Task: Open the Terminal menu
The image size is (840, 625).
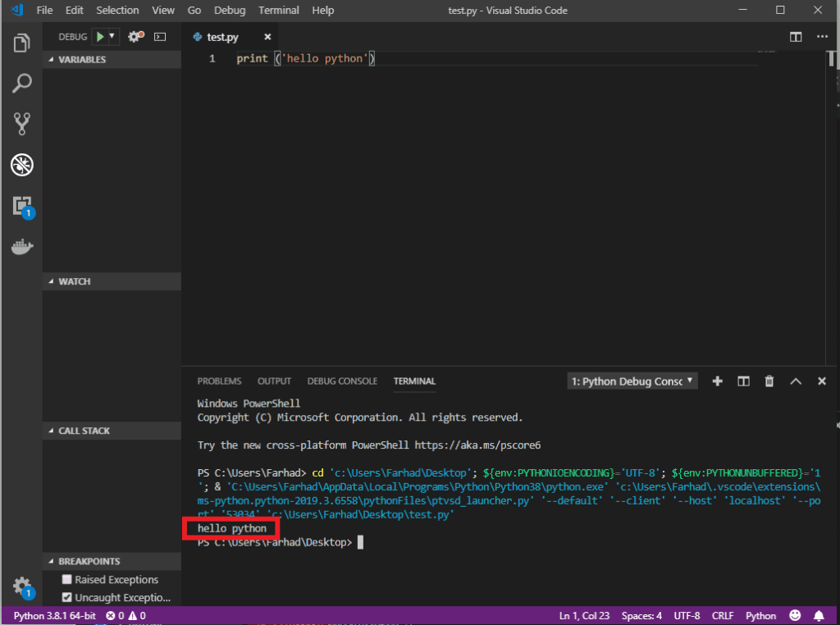Action: (x=278, y=11)
